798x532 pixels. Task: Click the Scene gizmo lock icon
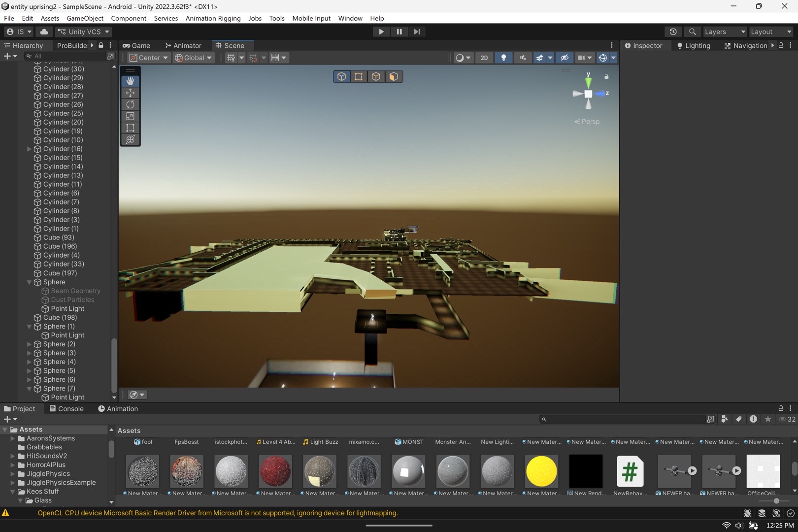pyautogui.click(x=606, y=77)
